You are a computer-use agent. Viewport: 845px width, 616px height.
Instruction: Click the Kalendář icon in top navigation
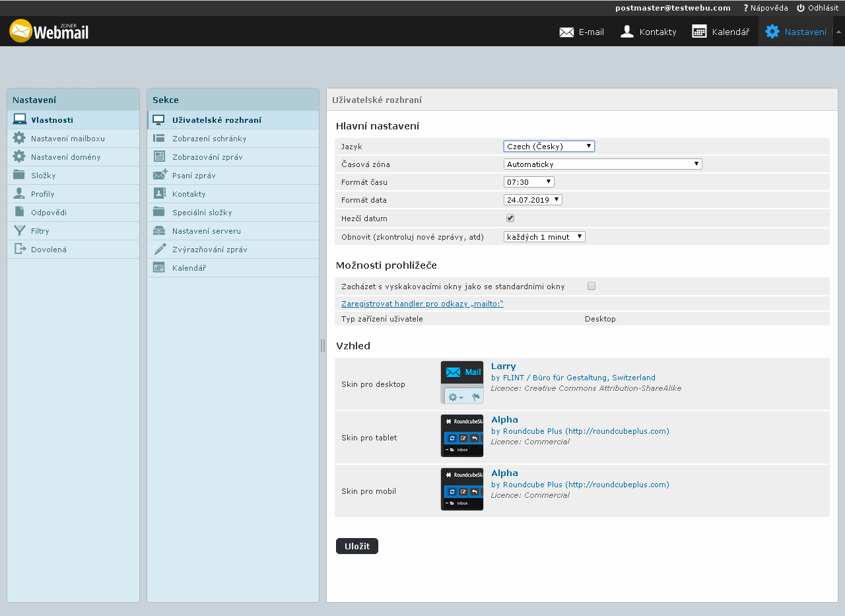coord(699,32)
